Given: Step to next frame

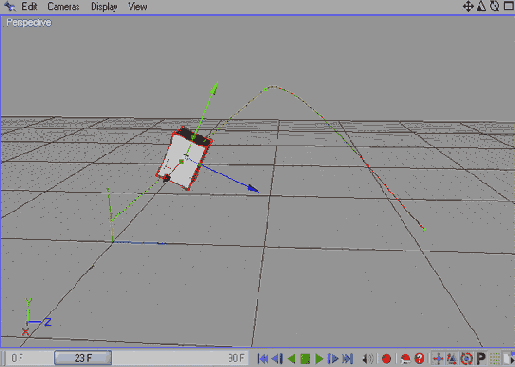Looking at the screenshot, I should (x=333, y=359).
